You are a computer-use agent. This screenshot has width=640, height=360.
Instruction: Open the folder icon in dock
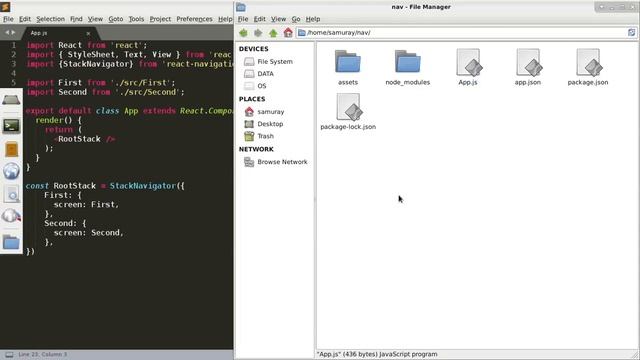[x=11, y=242]
